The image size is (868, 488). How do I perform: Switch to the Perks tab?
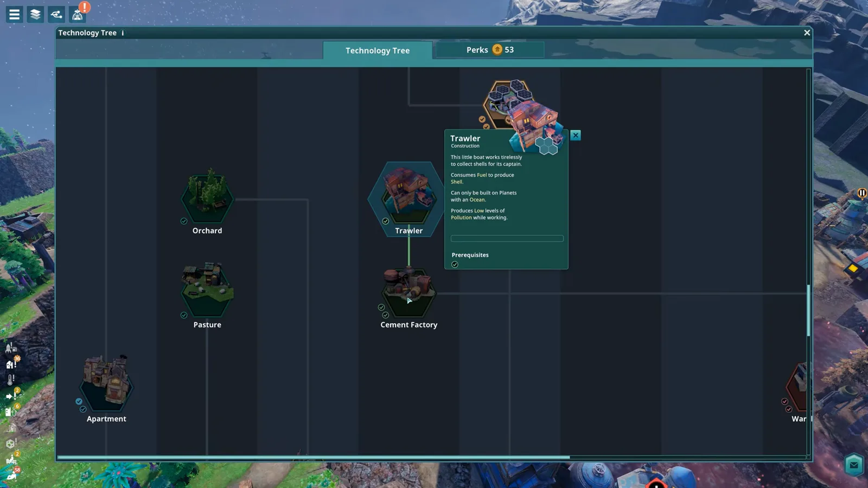click(x=489, y=50)
